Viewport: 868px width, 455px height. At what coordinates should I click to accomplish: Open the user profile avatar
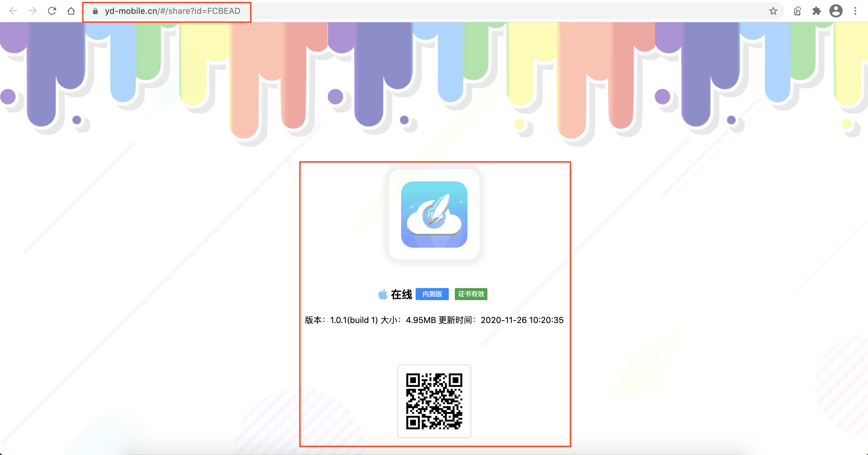click(x=836, y=11)
